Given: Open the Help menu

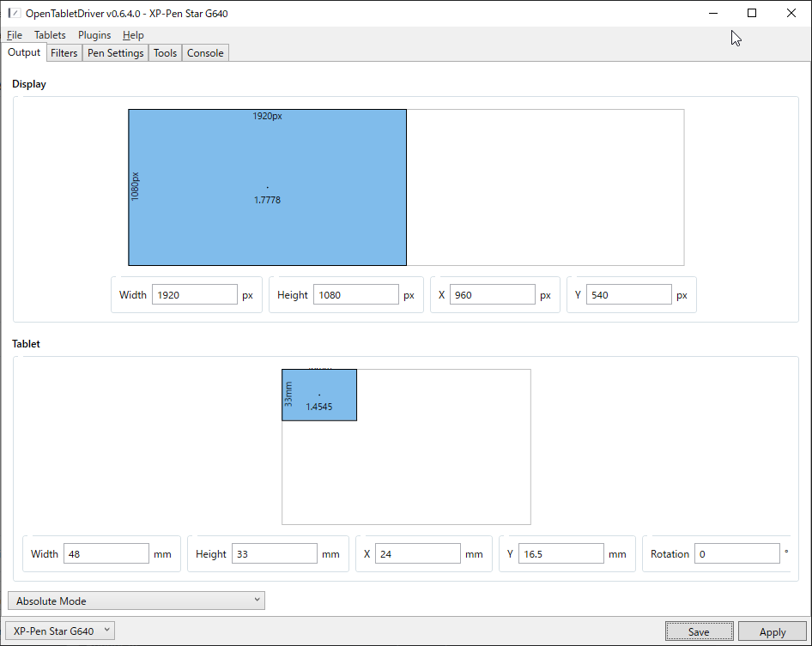Looking at the screenshot, I should pyautogui.click(x=133, y=35).
